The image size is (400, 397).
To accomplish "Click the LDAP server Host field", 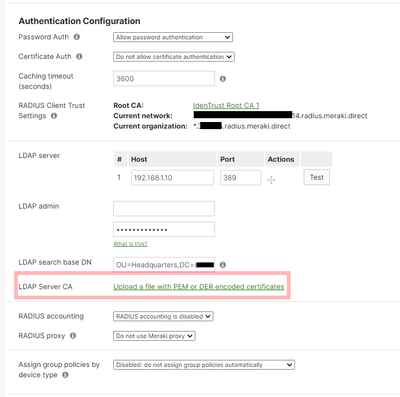I will coord(172,178).
